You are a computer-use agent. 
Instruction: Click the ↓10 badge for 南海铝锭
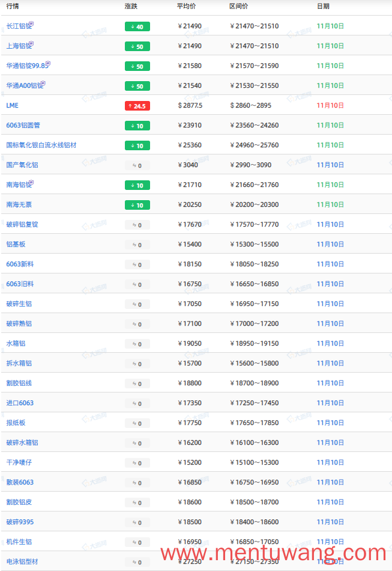pyautogui.click(x=137, y=185)
